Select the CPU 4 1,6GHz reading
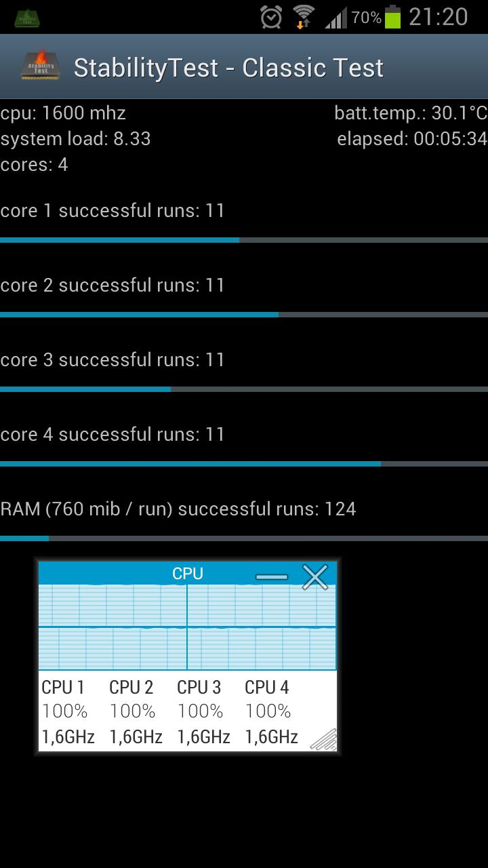 point(271,737)
